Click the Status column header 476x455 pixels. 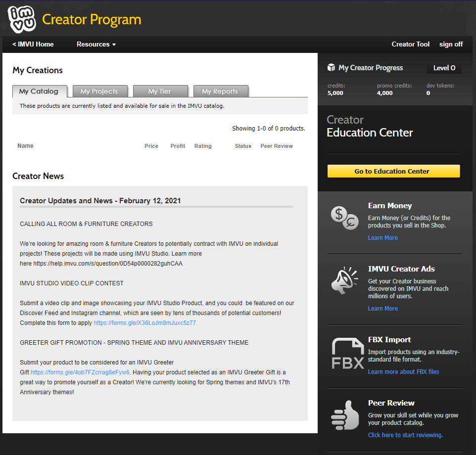coord(243,146)
